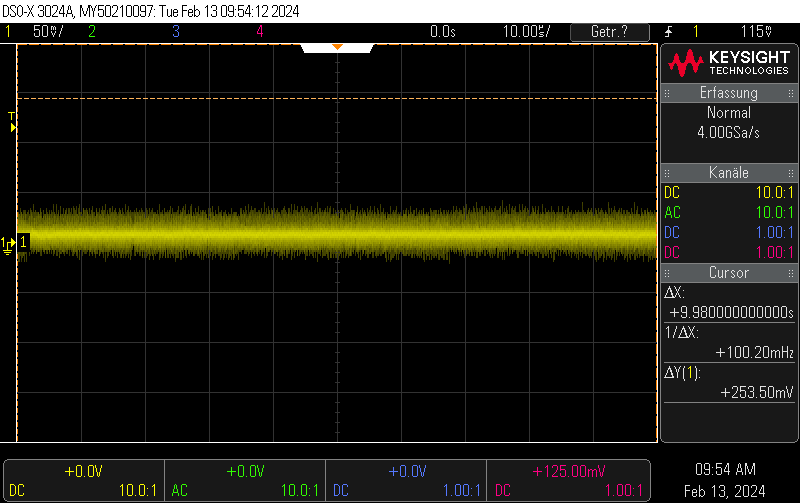Click channel 2 AC 10.0:1 row in Kanäle
This screenshot has width=800, height=503.
tap(729, 213)
